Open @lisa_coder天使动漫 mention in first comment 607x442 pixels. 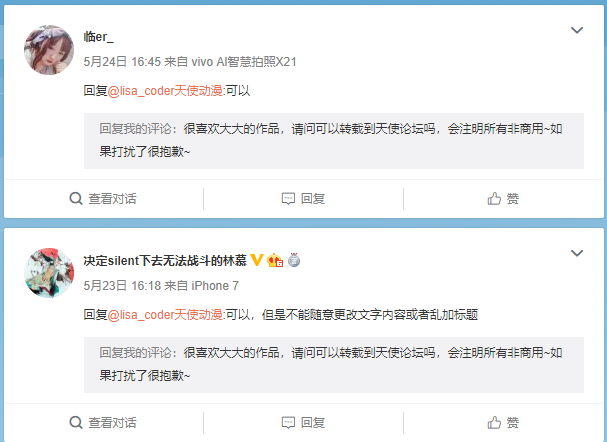tap(165, 91)
